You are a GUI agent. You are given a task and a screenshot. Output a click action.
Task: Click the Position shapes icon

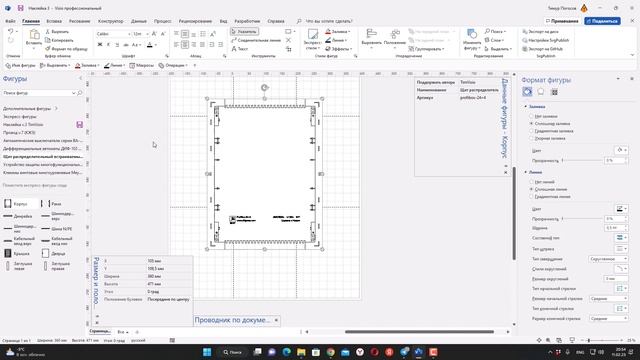[395, 37]
